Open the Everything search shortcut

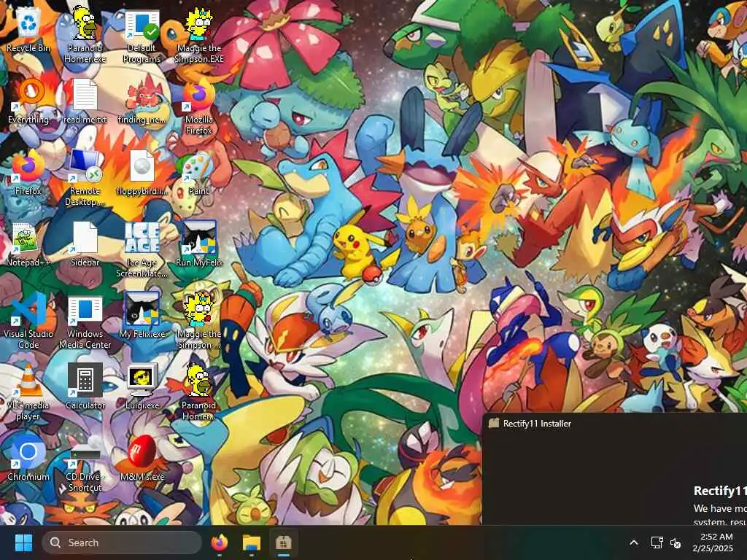(x=28, y=101)
